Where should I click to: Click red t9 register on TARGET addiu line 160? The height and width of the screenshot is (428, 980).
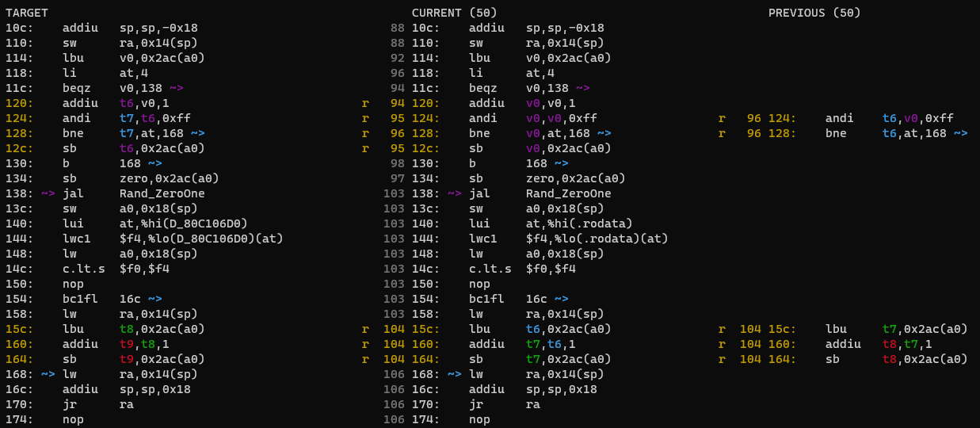pos(127,344)
